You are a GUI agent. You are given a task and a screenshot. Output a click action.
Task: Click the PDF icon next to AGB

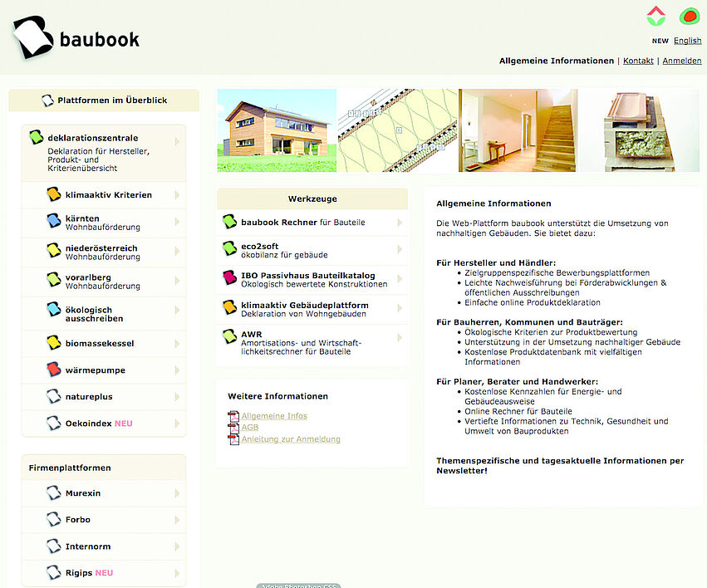233,428
